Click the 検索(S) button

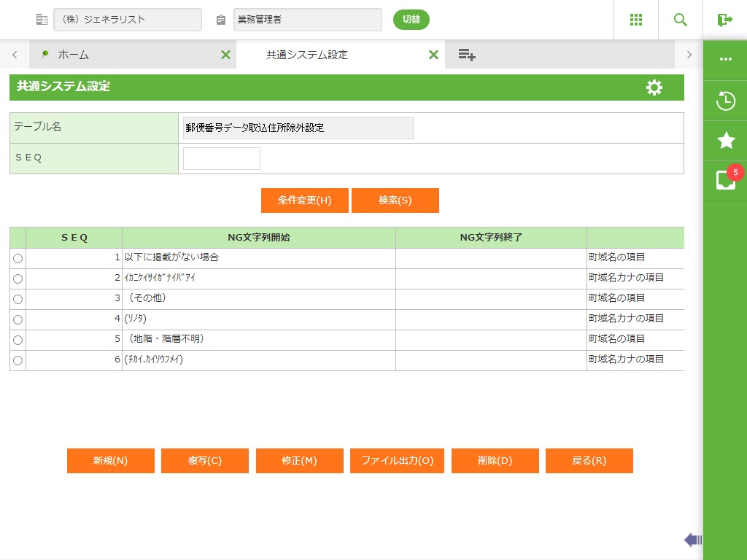395,201
